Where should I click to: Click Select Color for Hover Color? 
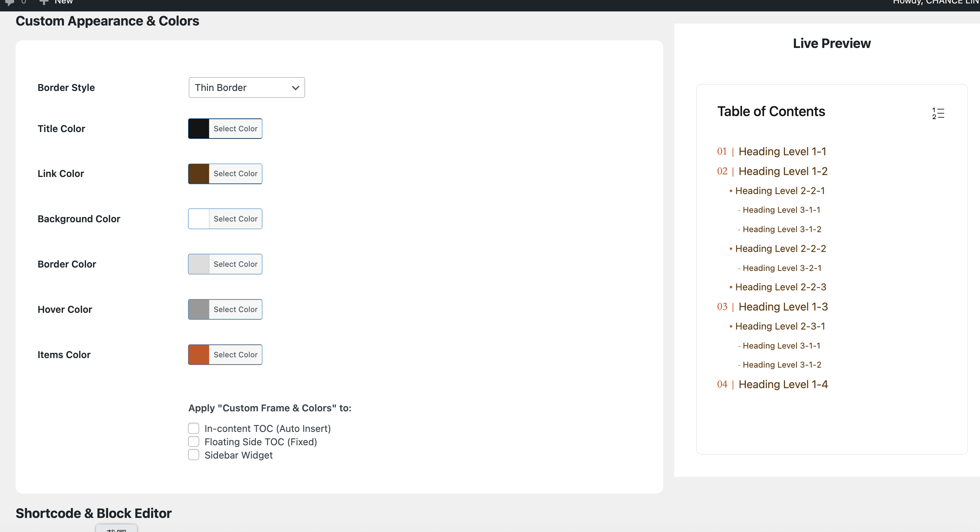click(x=235, y=309)
